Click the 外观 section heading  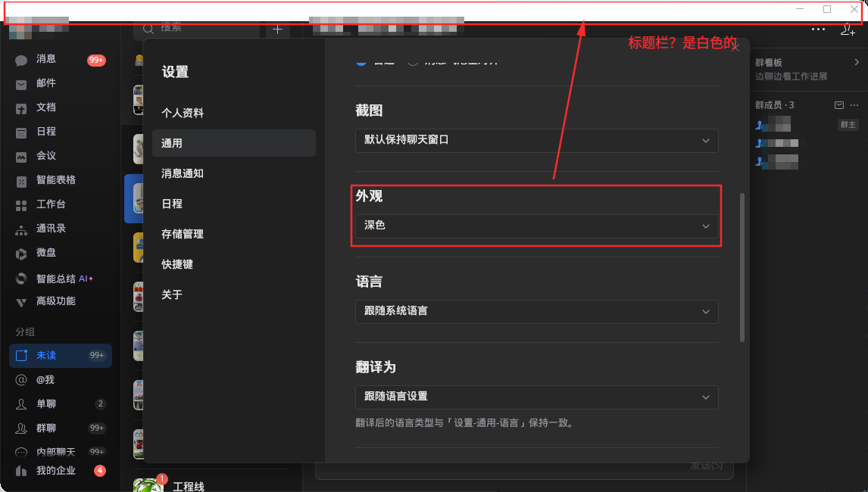tap(369, 196)
